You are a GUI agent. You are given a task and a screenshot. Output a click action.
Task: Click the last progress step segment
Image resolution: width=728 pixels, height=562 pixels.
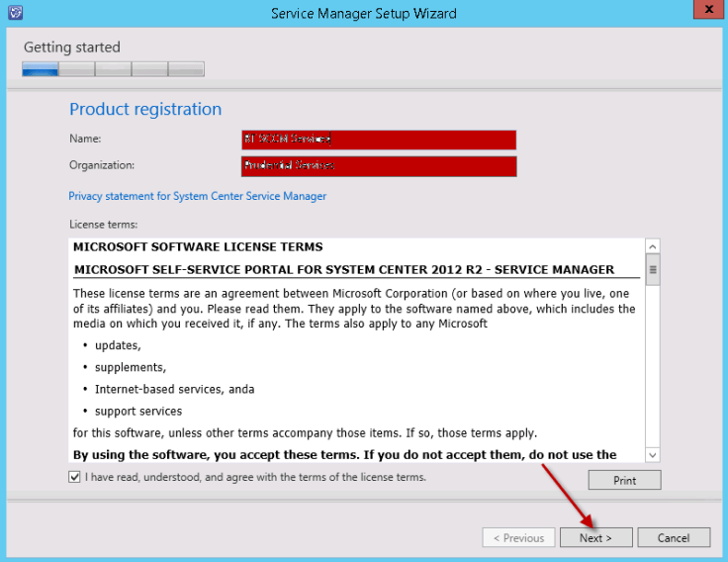pyautogui.click(x=186, y=69)
